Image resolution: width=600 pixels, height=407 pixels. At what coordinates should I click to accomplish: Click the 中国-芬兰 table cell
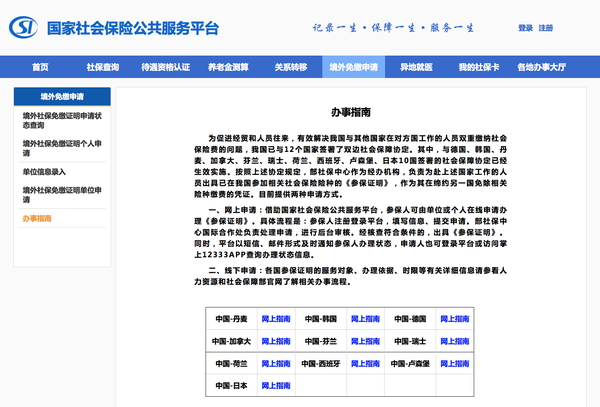tap(321, 341)
